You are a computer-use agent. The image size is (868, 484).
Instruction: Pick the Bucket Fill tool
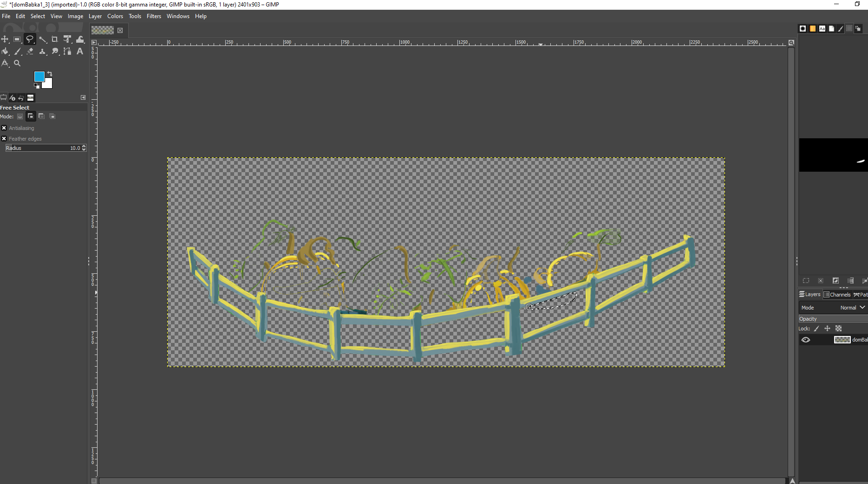coord(5,52)
